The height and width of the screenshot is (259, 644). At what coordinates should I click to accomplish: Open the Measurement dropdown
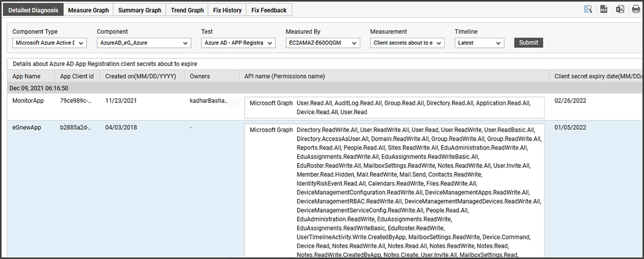pos(408,43)
